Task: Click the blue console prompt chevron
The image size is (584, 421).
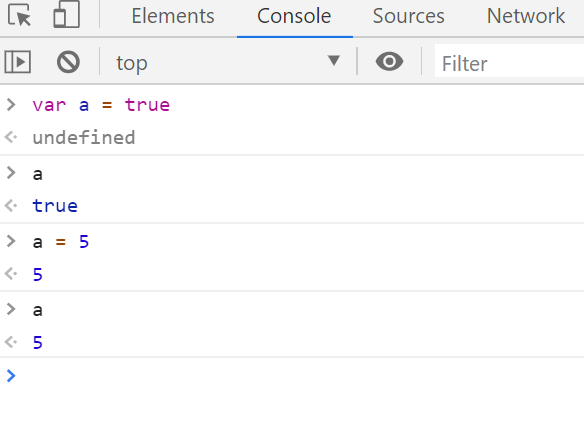Action: click(11, 376)
